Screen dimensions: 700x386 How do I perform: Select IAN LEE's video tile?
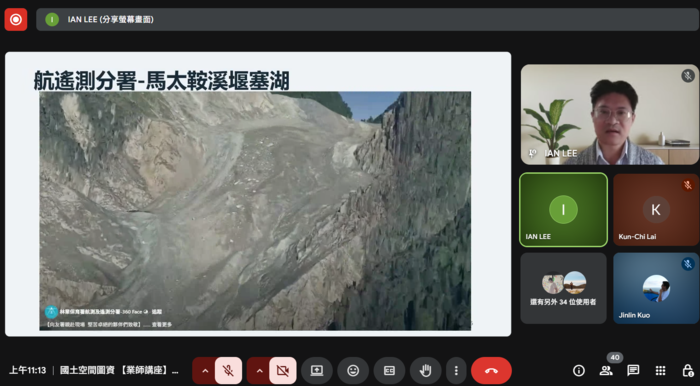[x=610, y=114]
